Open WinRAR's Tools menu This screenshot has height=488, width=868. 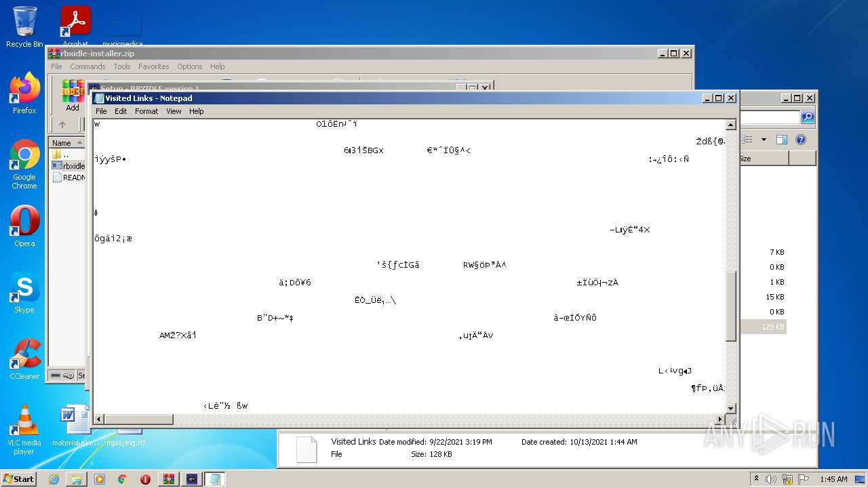coord(122,66)
